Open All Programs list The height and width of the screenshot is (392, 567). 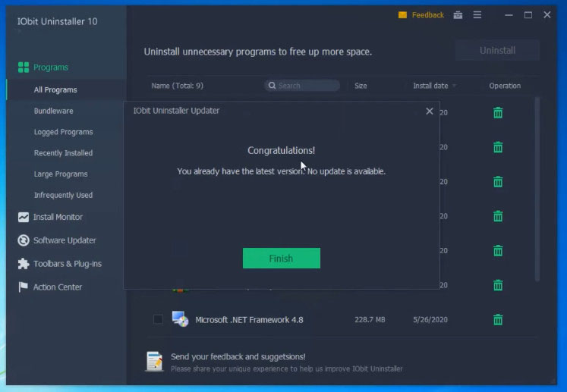click(x=55, y=89)
